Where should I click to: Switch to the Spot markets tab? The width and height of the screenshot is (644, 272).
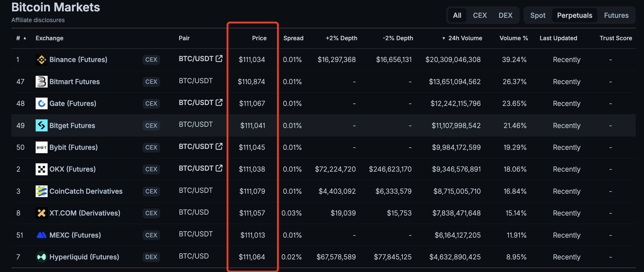click(x=538, y=15)
